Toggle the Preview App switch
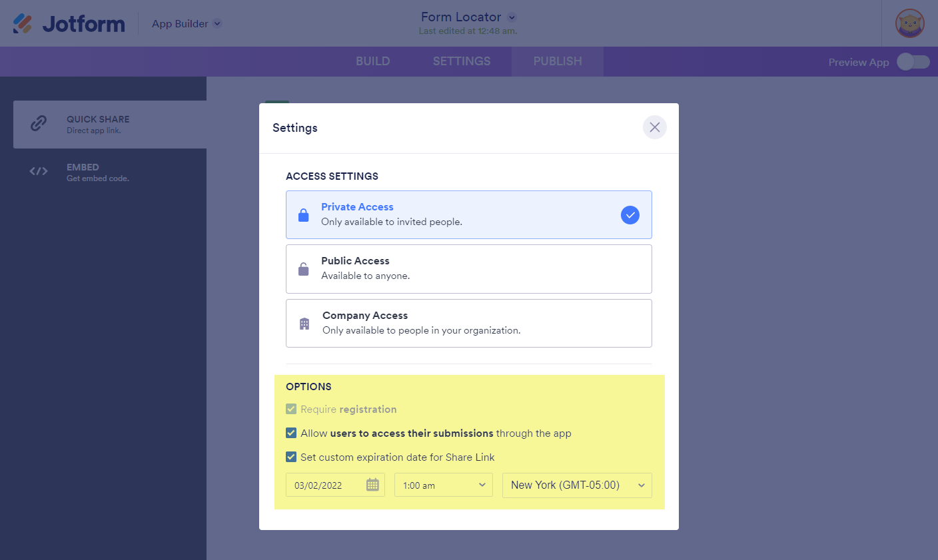This screenshot has width=938, height=560. [913, 62]
